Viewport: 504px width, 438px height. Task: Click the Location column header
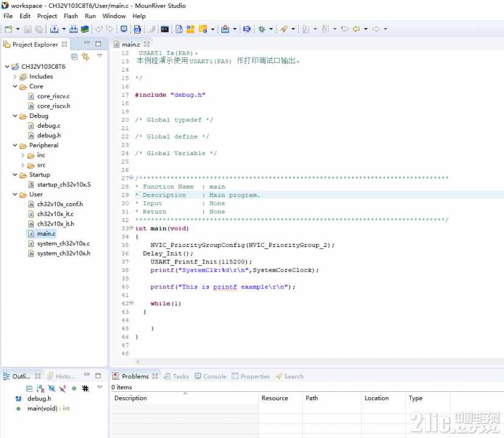[x=383, y=398]
